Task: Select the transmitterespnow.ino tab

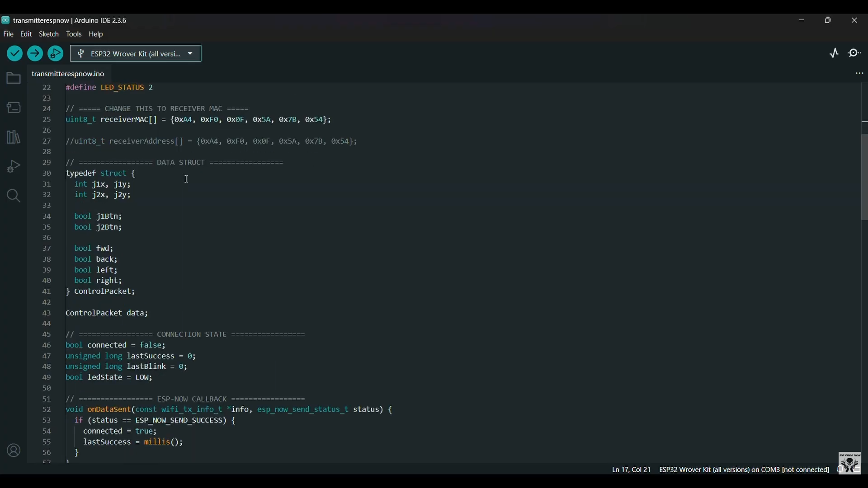Action: tap(69, 74)
